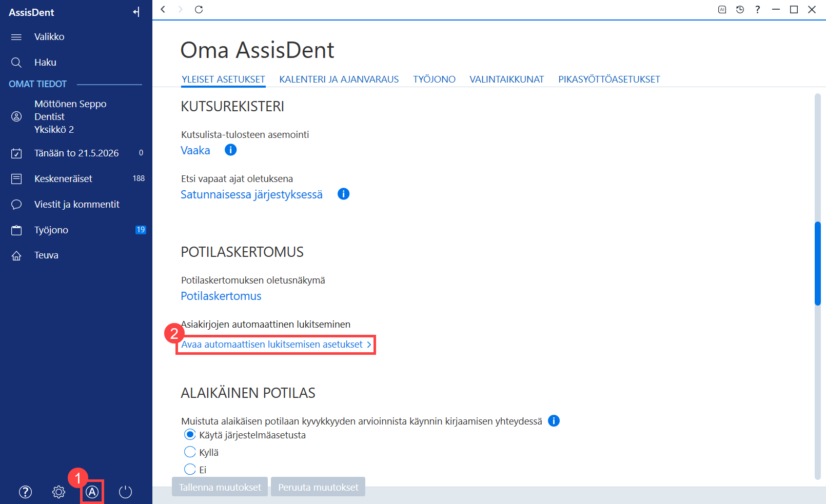
Task: Open the Haku search icon
Action: (16, 63)
